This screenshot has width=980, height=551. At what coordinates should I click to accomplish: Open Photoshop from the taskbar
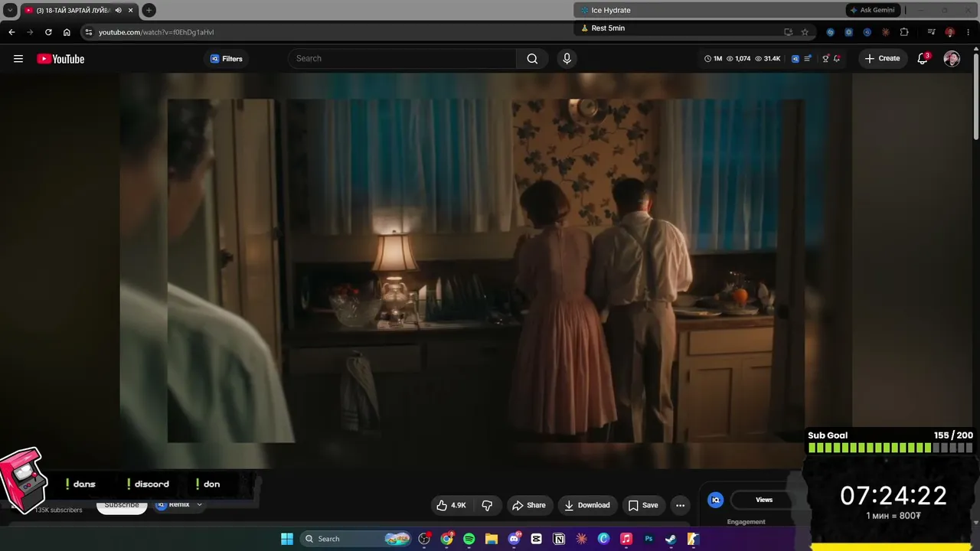648,539
